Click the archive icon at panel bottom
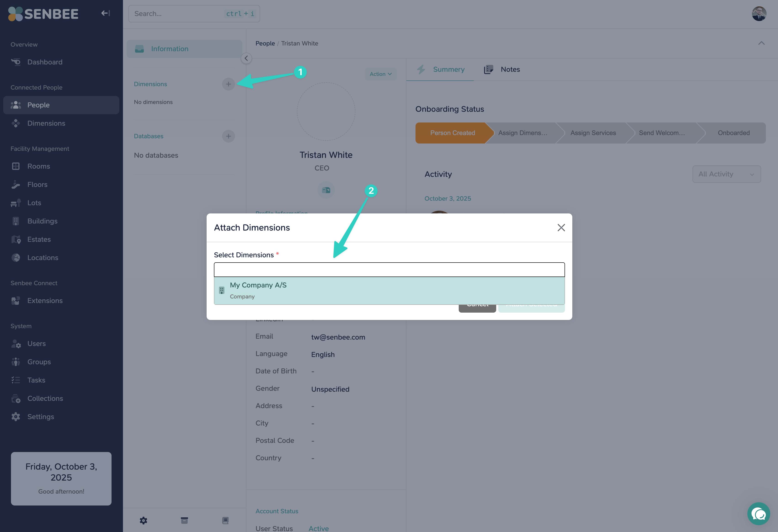Viewport: 778px width, 532px height. (184, 521)
